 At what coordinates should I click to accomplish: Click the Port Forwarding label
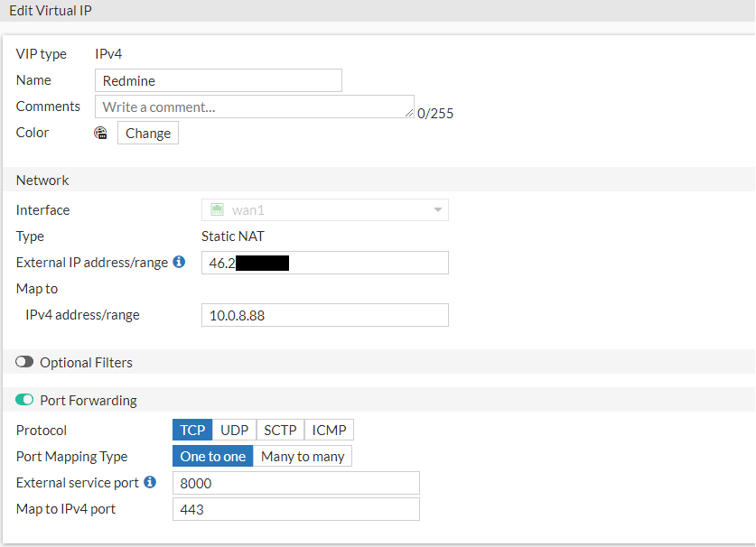pos(89,401)
